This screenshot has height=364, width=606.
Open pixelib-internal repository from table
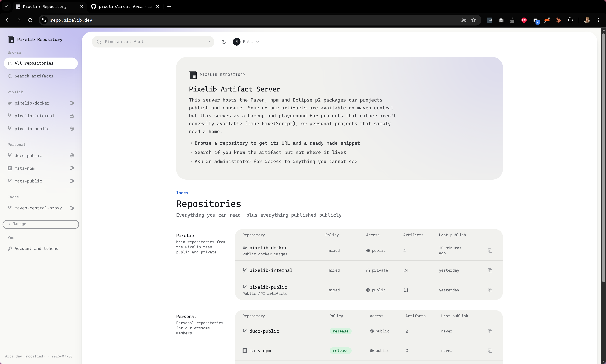[x=271, y=270]
